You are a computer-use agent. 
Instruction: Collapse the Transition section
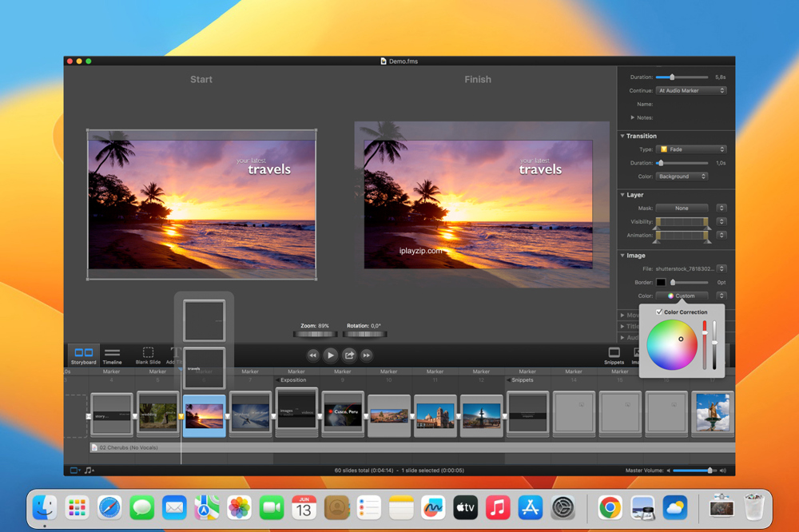coord(622,136)
